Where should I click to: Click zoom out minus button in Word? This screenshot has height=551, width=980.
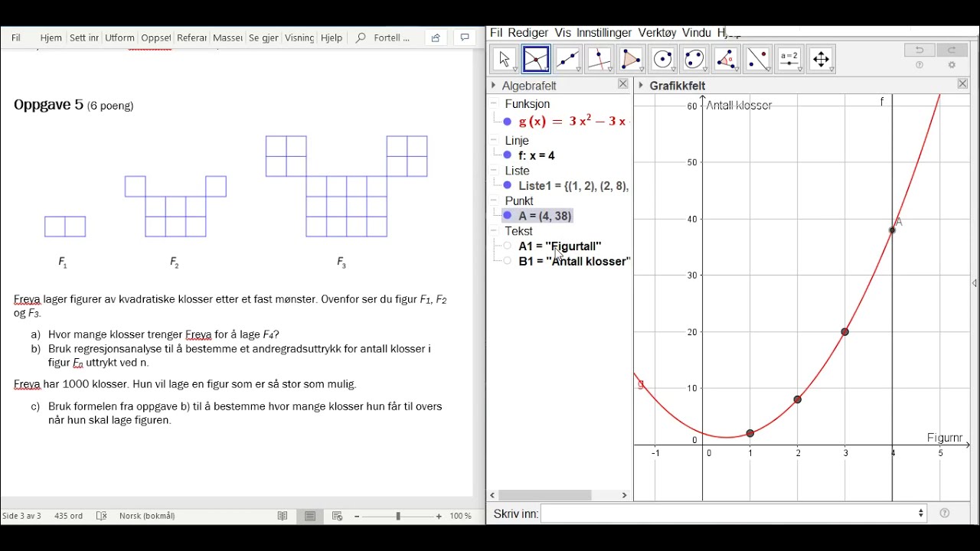tap(357, 517)
